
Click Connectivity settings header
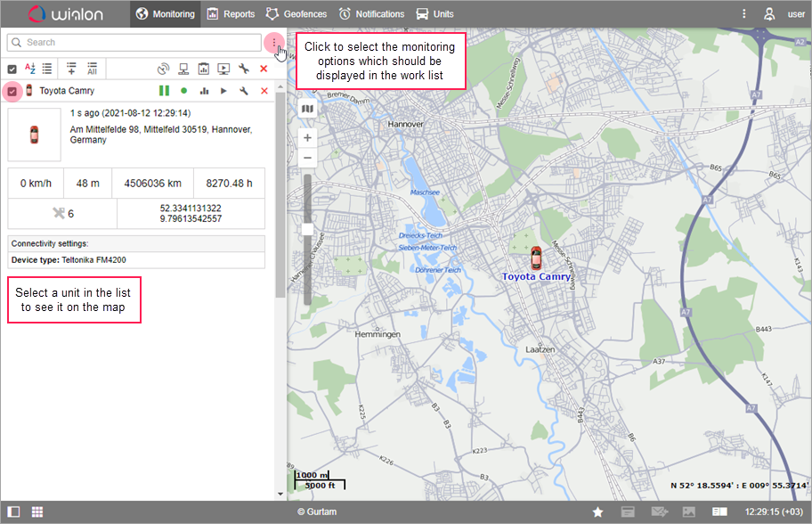pyautogui.click(x=136, y=243)
